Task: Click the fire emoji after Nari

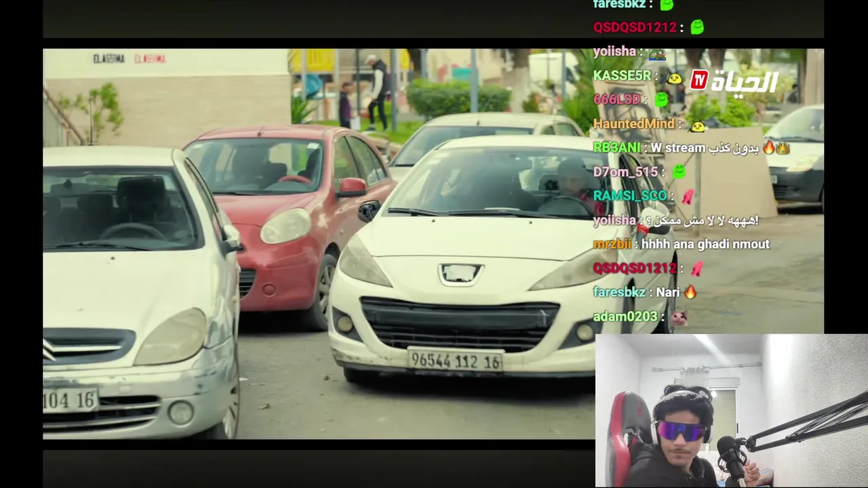Action: tap(690, 292)
